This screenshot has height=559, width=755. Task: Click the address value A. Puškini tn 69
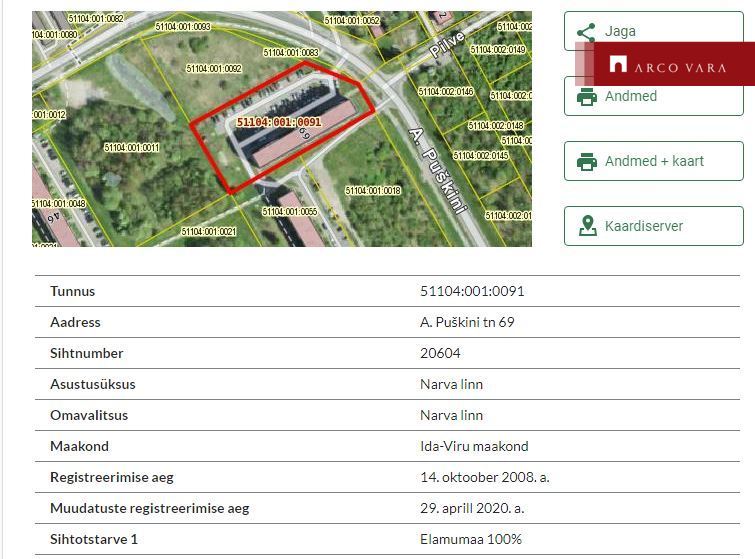pos(467,322)
